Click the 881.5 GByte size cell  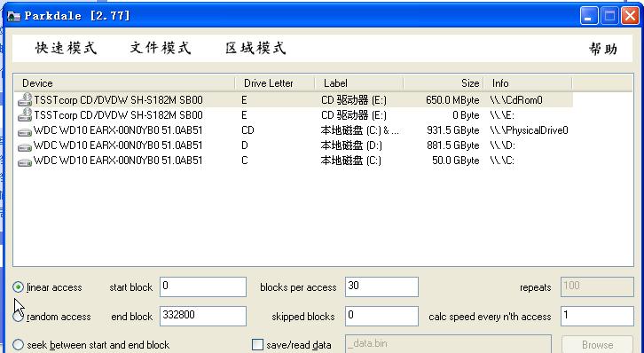click(x=453, y=145)
